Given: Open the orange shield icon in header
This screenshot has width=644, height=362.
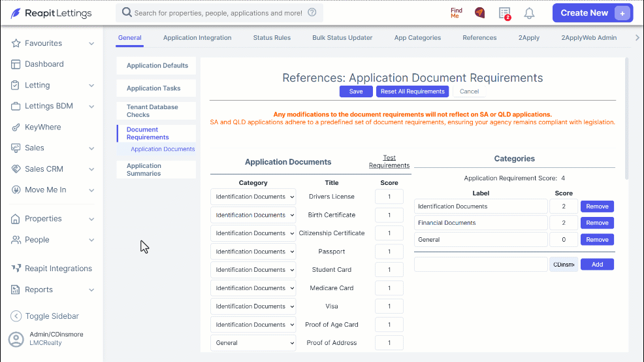Looking at the screenshot, I should coord(479,12).
